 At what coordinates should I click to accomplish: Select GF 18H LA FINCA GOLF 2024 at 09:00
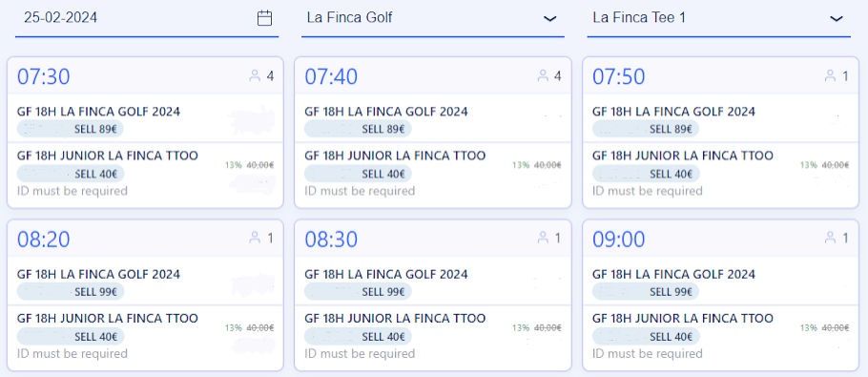pos(673,275)
